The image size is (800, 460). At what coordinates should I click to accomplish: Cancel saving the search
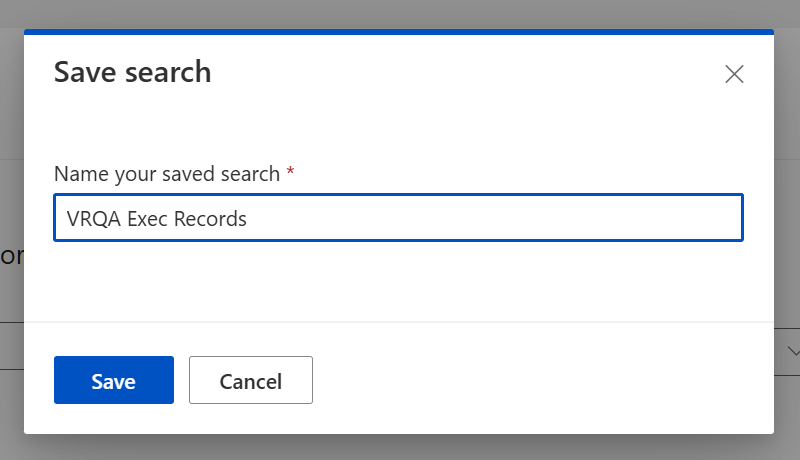(251, 380)
